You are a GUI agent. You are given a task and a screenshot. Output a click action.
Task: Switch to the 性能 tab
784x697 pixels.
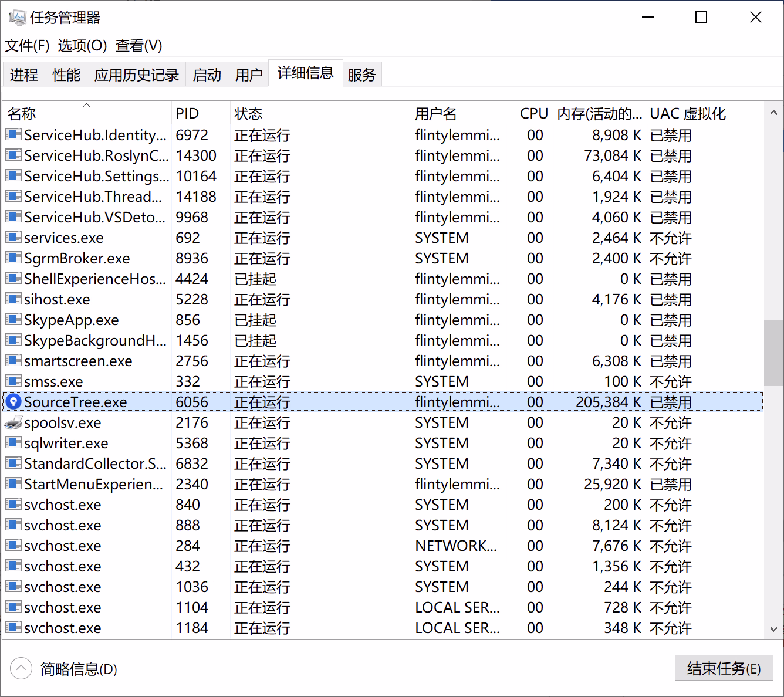[66, 75]
